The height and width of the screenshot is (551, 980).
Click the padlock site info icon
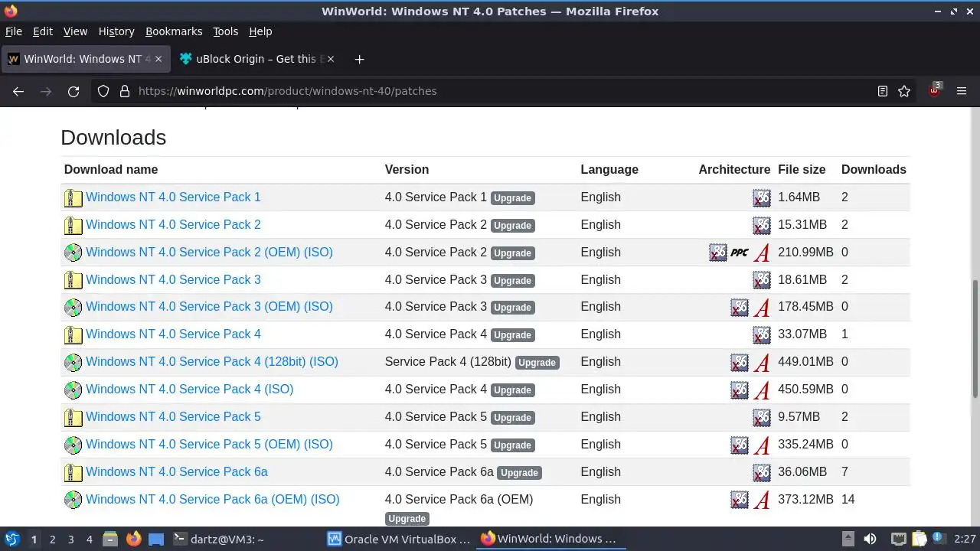[125, 91]
